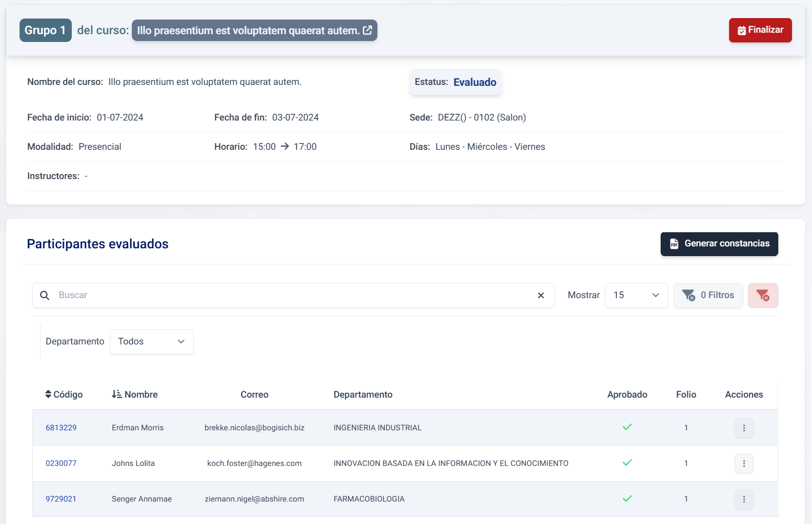Open actions menu for Senger Annamae
This screenshot has width=812, height=524.
tap(744, 499)
